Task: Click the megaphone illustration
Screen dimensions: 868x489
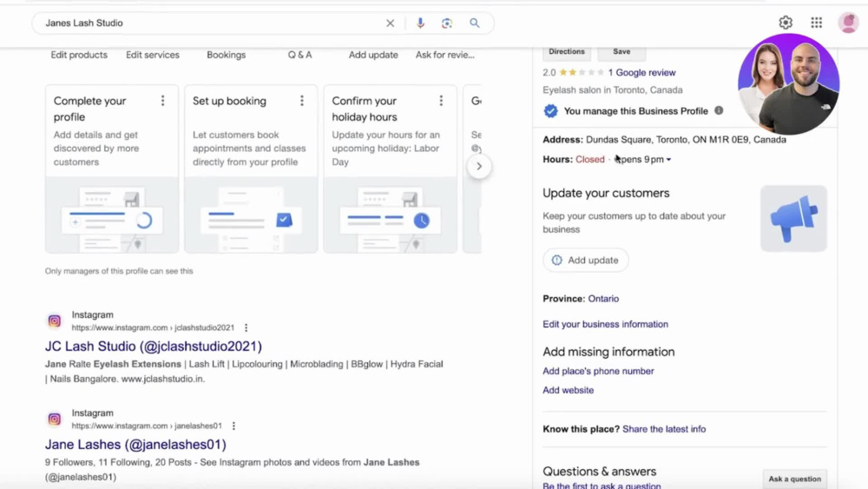Action: click(x=793, y=219)
